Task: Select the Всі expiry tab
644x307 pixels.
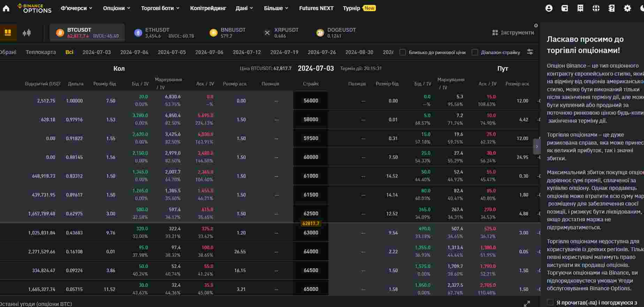Action: 69,52
